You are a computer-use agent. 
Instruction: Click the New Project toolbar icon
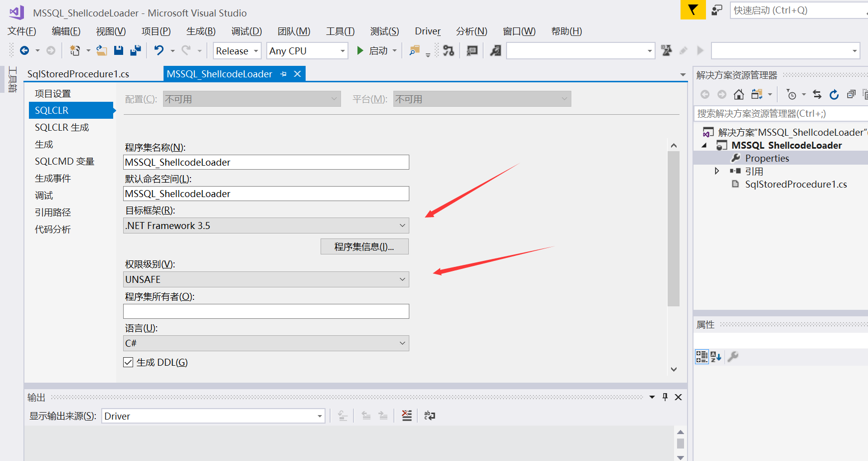pos(75,50)
